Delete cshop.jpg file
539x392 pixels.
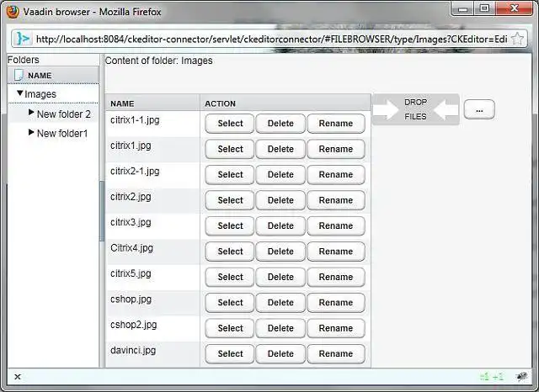pos(280,302)
